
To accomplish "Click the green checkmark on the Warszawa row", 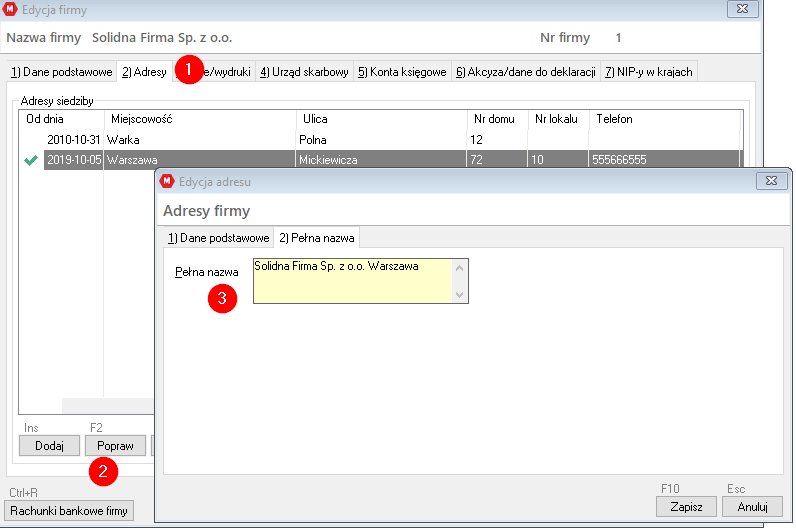I will (x=31, y=160).
